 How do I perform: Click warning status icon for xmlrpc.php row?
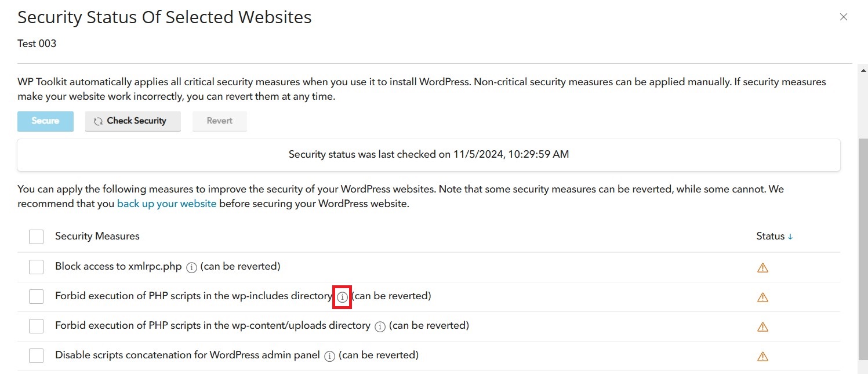[762, 267]
